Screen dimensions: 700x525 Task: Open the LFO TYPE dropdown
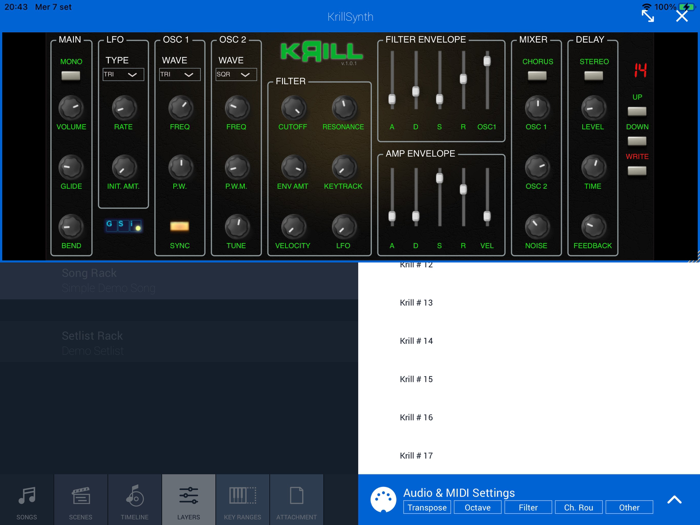pyautogui.click(x=123, y=75)
